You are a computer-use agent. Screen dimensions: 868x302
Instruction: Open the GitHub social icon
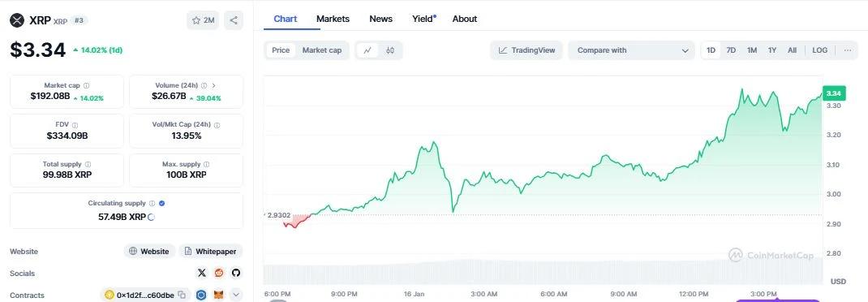[236, 273]
